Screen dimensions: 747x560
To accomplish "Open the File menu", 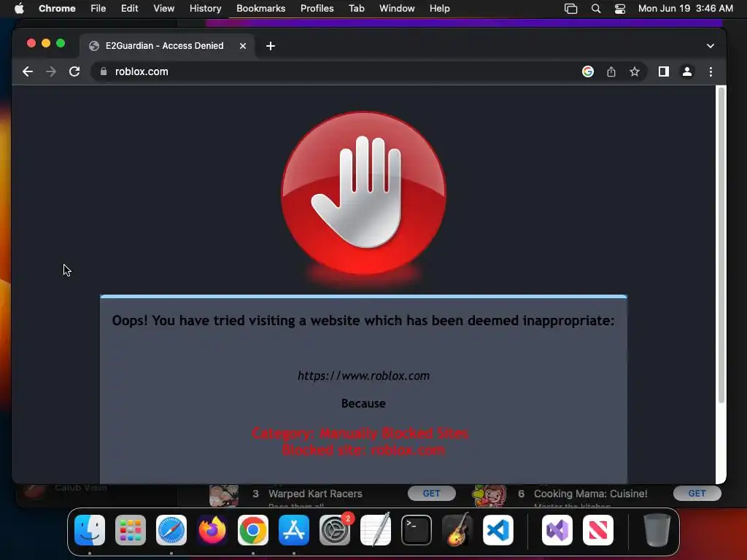I will click(x=98, y=8).
